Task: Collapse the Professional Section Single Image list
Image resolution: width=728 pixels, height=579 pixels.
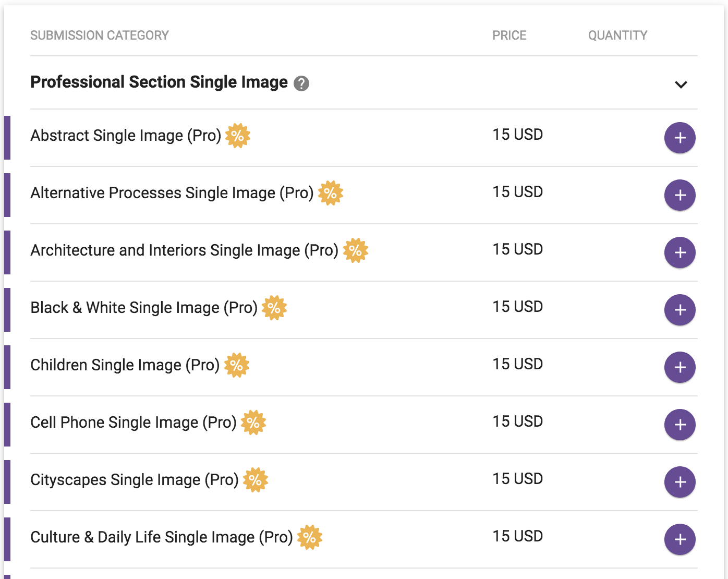Action: pos(681,85)
